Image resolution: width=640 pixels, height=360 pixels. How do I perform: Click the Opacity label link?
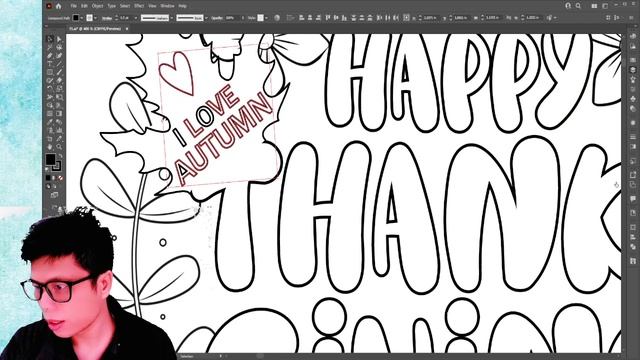coord(217,18)
